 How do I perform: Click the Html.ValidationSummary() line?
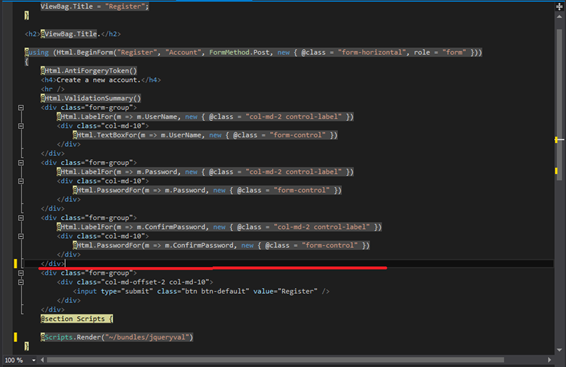pyautogui.click(x=91, y=98)
